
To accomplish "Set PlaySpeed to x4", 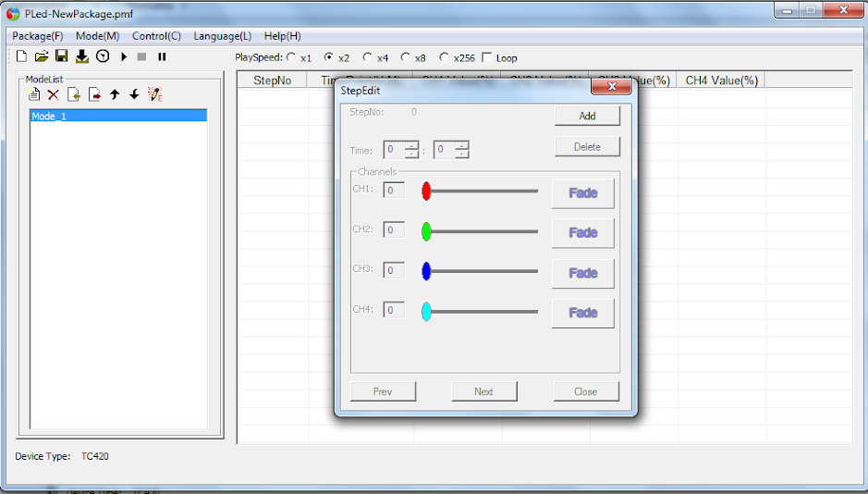I will point(368,57).
